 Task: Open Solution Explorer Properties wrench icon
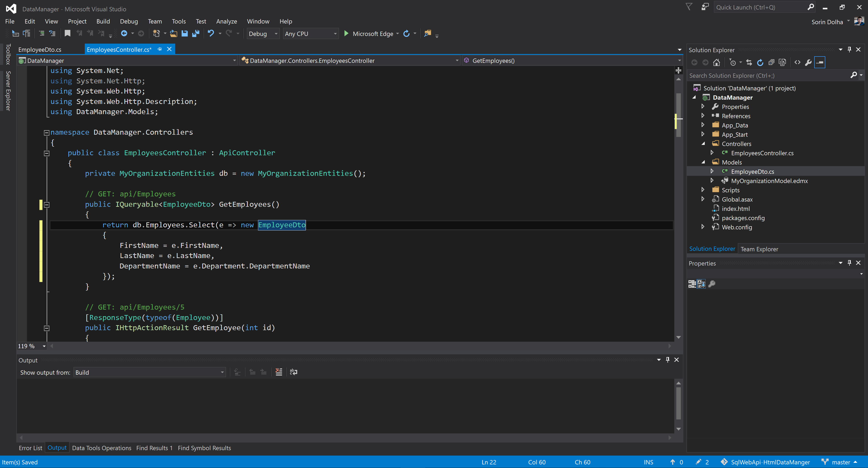(808, 62)
